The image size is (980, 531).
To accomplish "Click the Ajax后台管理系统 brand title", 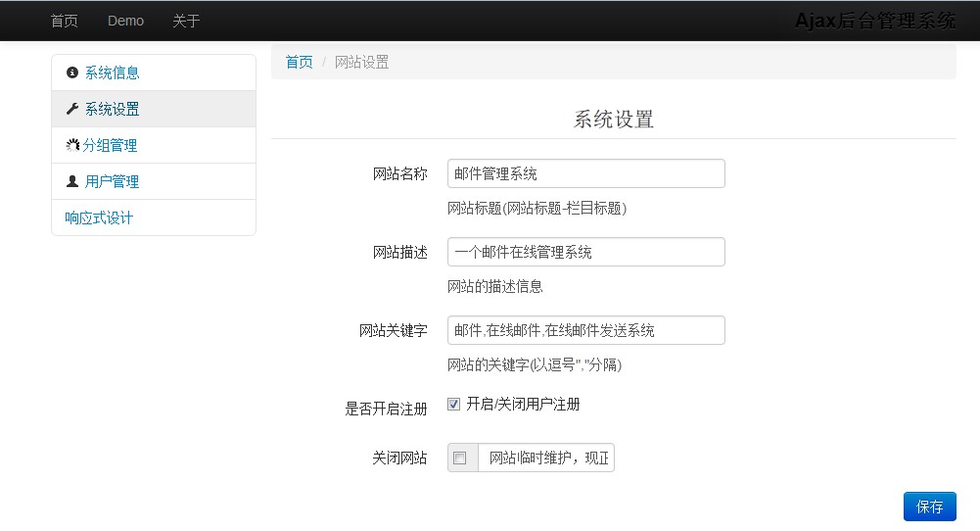I will [x=874, y=21].
